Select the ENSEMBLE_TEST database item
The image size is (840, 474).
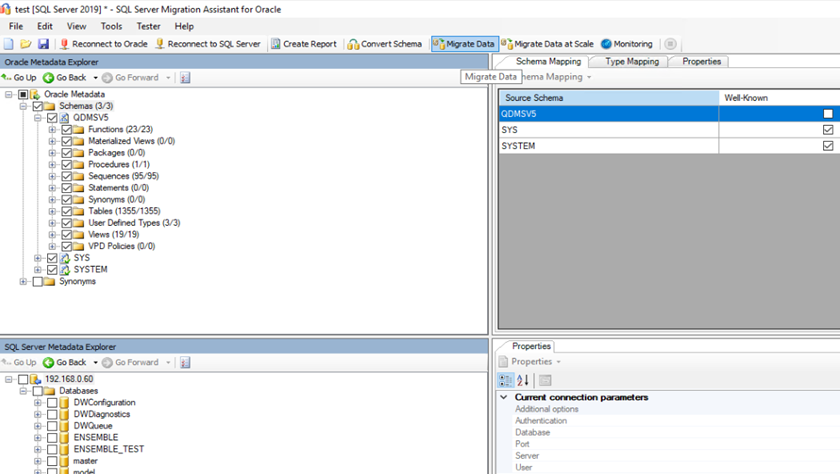pos(109,449)
